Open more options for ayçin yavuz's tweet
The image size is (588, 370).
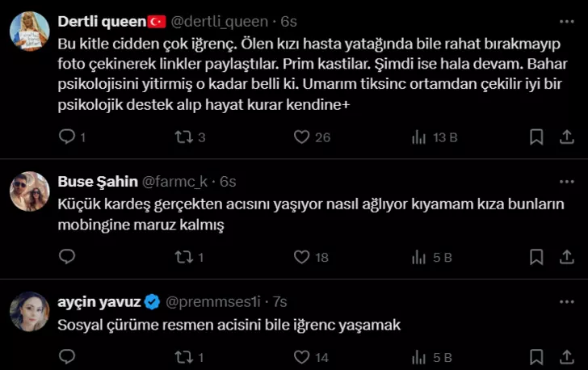(x=566, y=302)
